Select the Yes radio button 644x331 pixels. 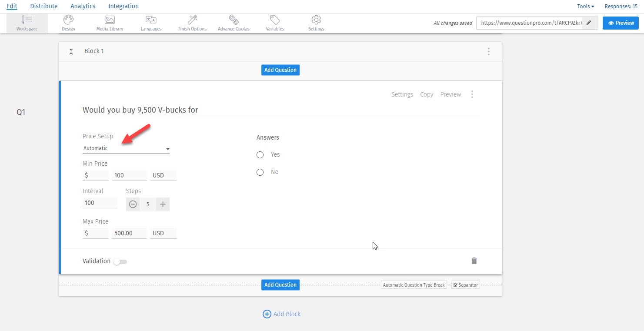click(x=260, y=155)
